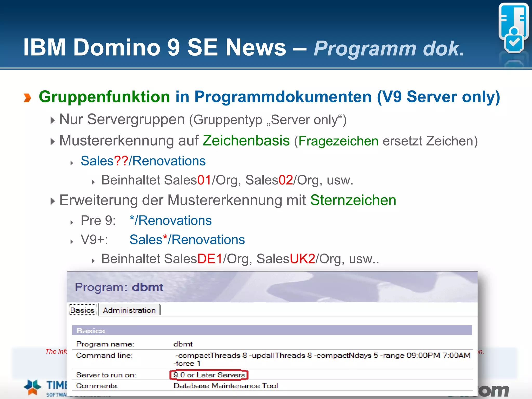Viewport: 532px width, 399px height.
Task: Click the 'Program: dbmt' title
Action: [119, 287]
